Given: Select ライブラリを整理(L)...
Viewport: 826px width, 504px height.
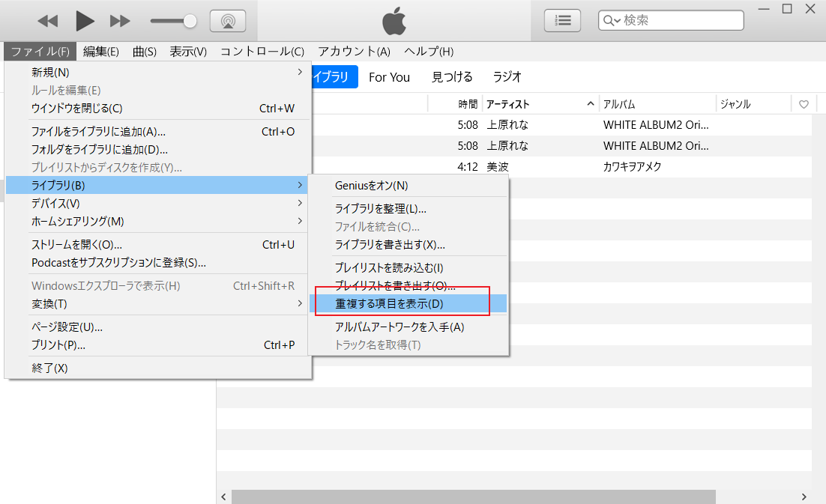Looking at the screenshot, I should pyautogui.click(x=409, y=208).
